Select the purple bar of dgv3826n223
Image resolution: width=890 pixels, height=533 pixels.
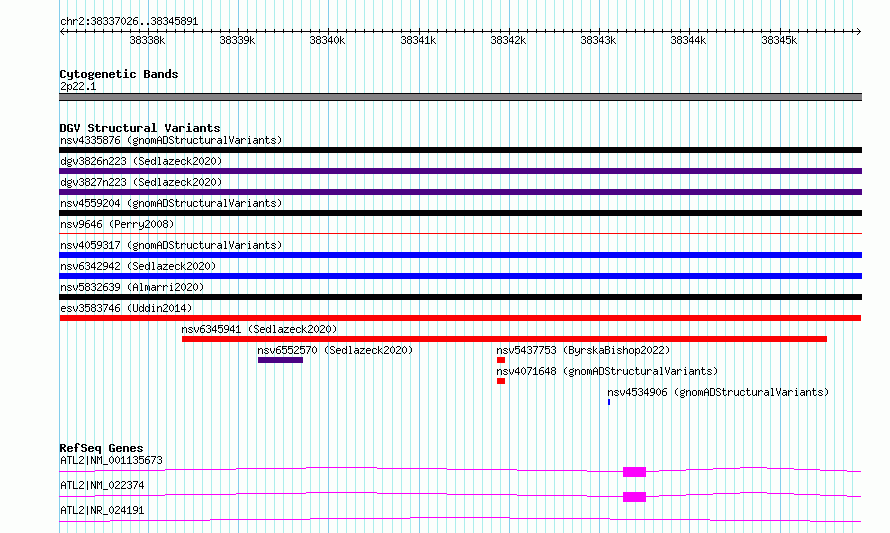tap(460, 171)
